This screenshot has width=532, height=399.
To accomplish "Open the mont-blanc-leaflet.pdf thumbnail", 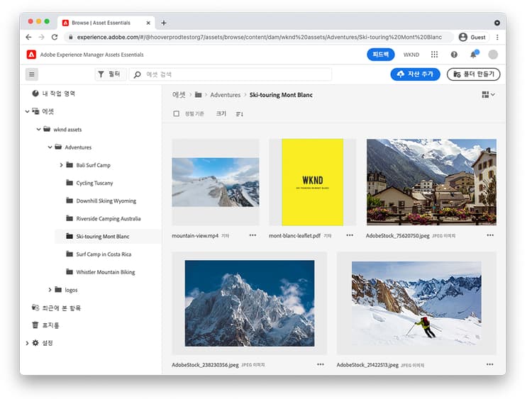I will (313, 182).
